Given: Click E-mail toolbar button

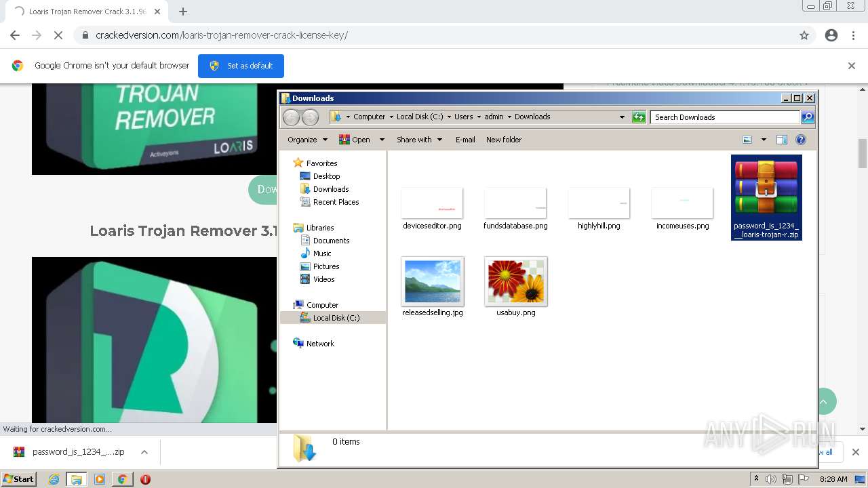Looking at the screenshot, I should click(465, 140).
